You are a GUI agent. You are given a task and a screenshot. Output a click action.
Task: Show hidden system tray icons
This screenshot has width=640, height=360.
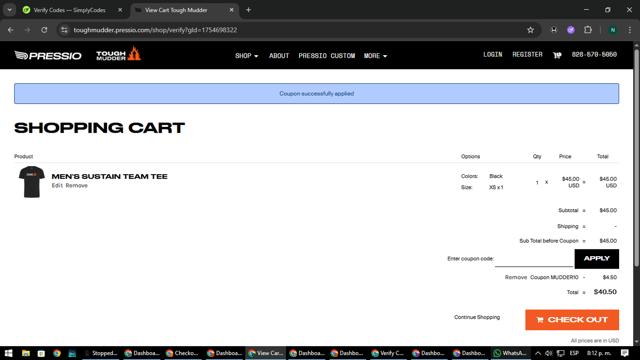538,353
